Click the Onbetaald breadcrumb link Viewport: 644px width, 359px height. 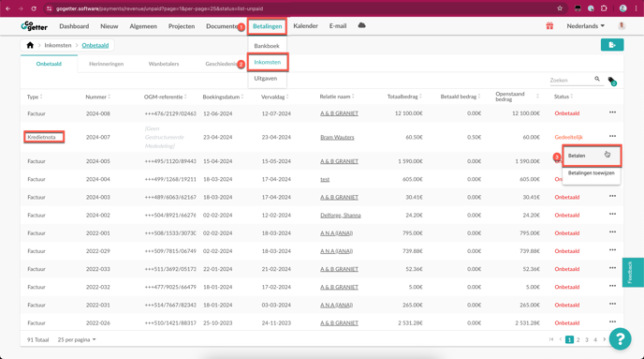[95, 45]
